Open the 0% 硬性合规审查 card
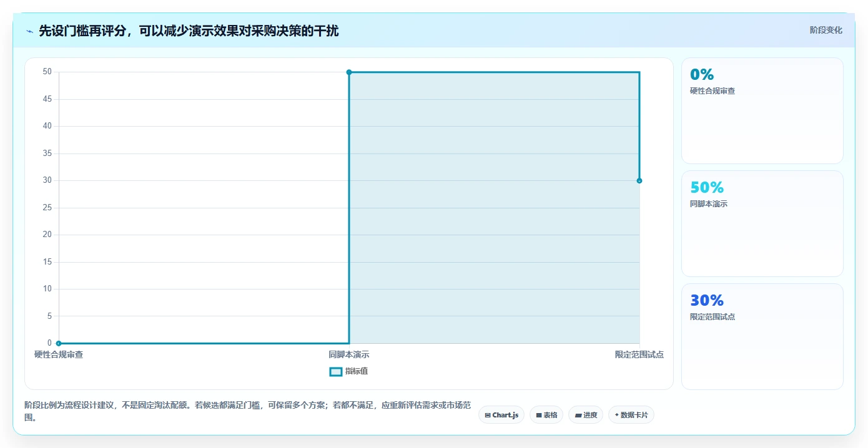 coord(762,111)
